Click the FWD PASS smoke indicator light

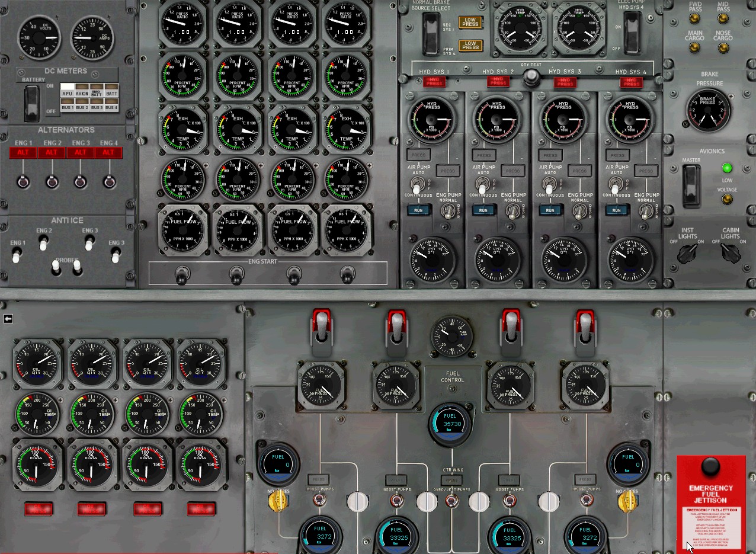click(695, 19)
